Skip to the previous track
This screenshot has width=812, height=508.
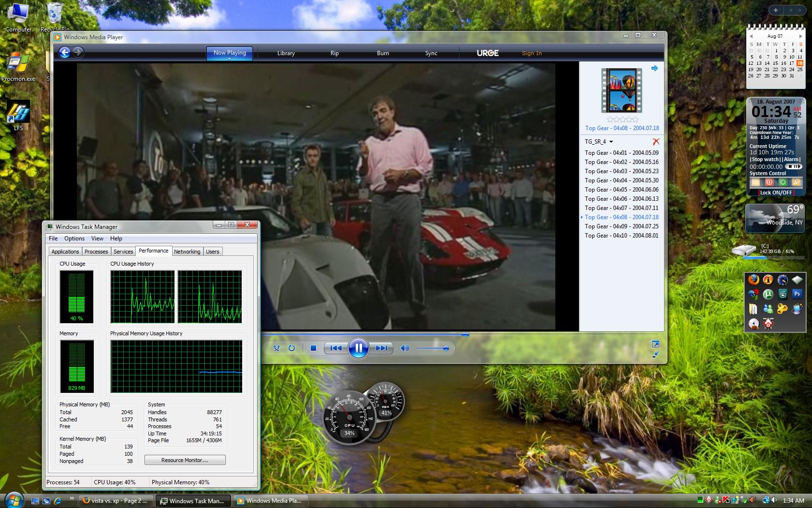336,348
